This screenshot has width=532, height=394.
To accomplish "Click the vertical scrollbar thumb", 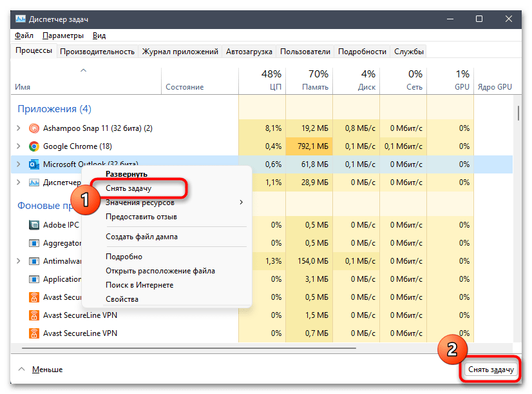I will coord(518,113).
